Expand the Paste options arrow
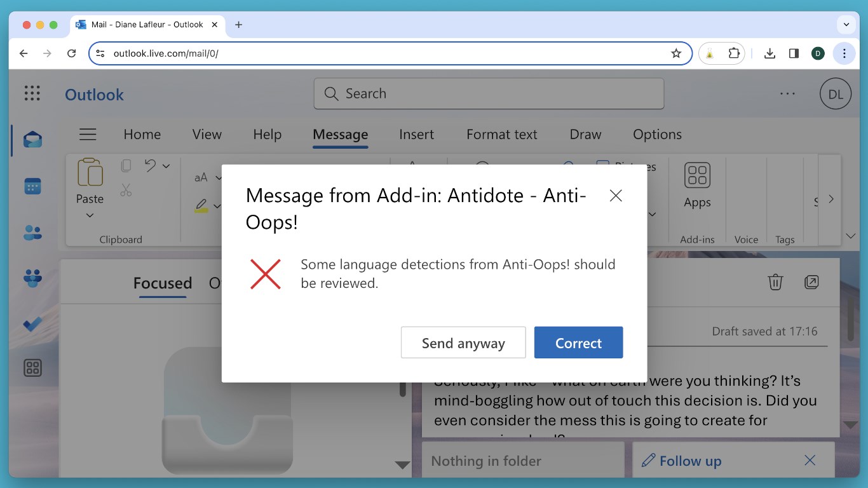868x488 pixels. pyautogui.click(x=90, y=215)
